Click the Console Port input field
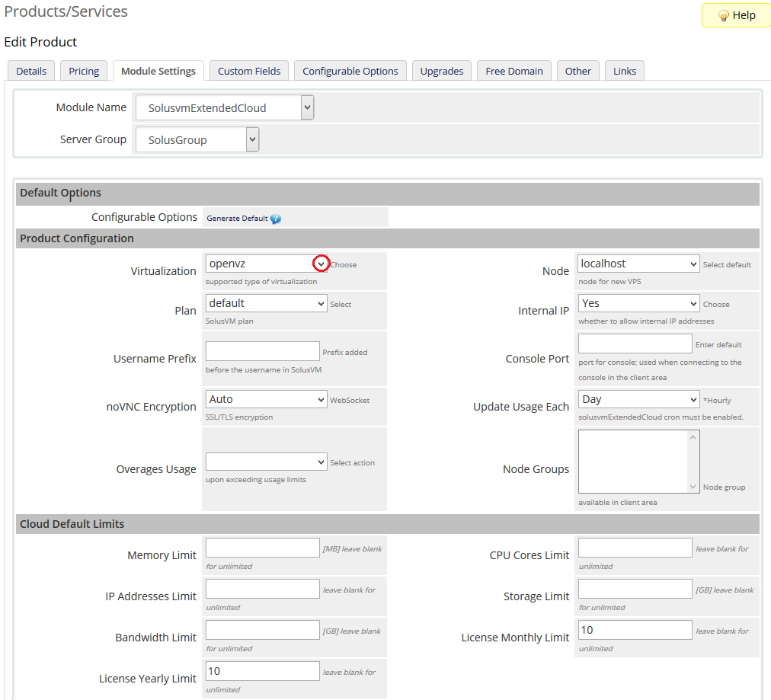The width and height of the screenshot is (771, 700). coord(635,344)
